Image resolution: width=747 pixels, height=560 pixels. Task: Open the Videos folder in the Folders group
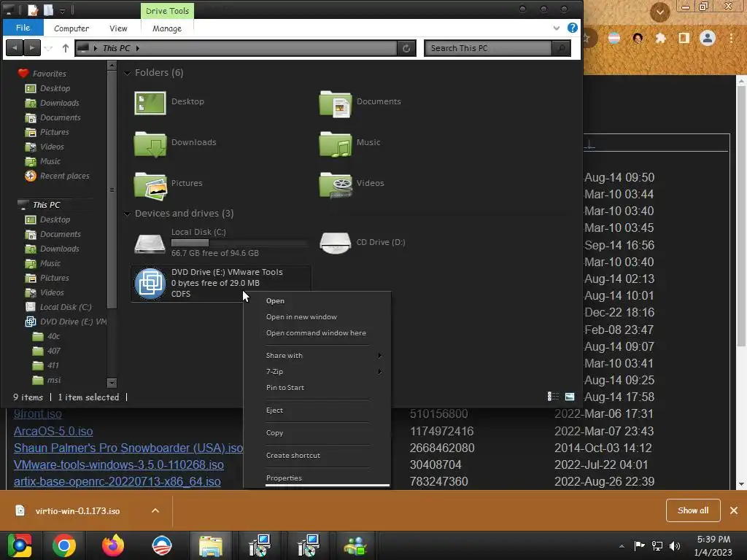336,185
